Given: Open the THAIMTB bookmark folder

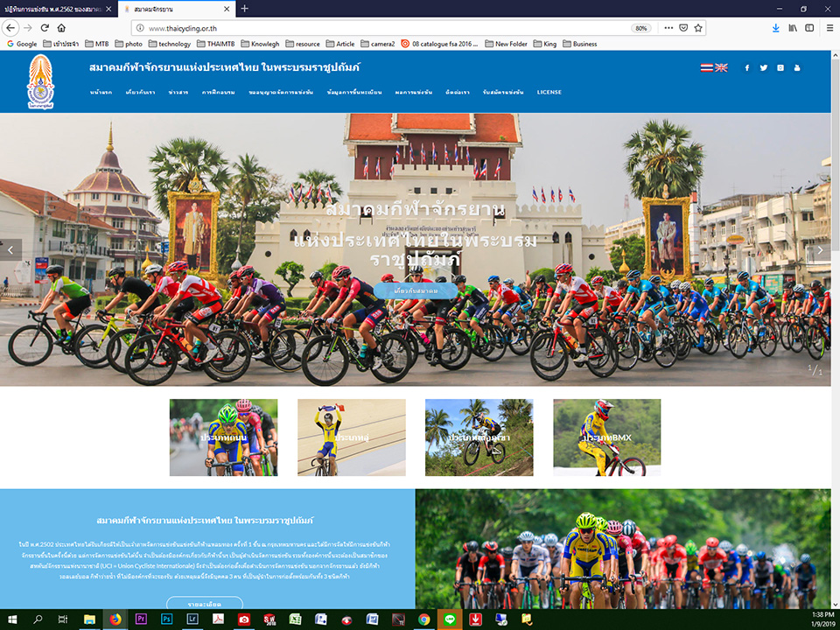Looking at the screenshot, I should pos(216,44).
